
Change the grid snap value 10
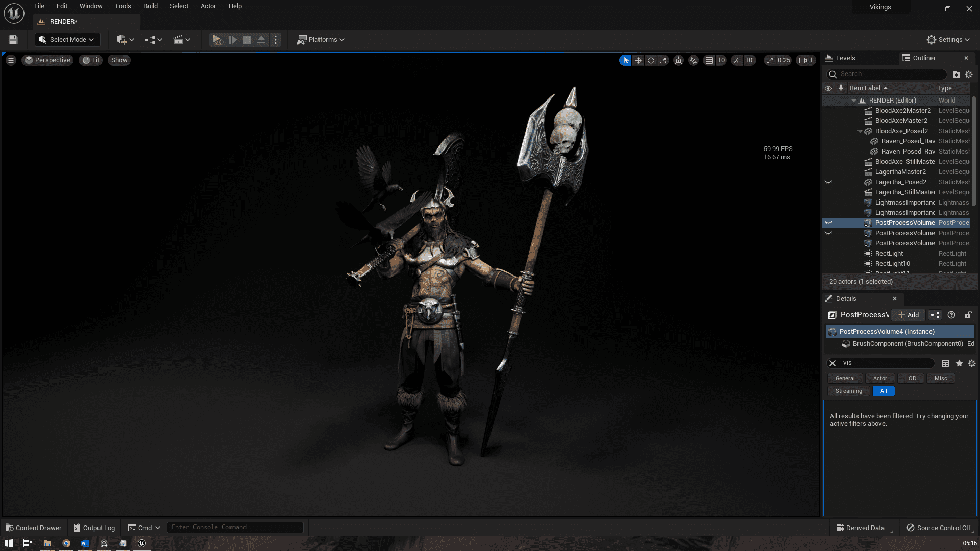(x=721, y=60)
